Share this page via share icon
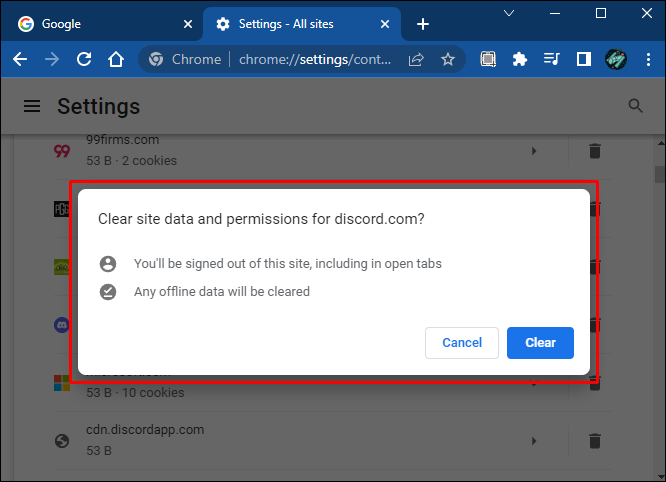Screen dimensions: 666x482 point(416,59)
